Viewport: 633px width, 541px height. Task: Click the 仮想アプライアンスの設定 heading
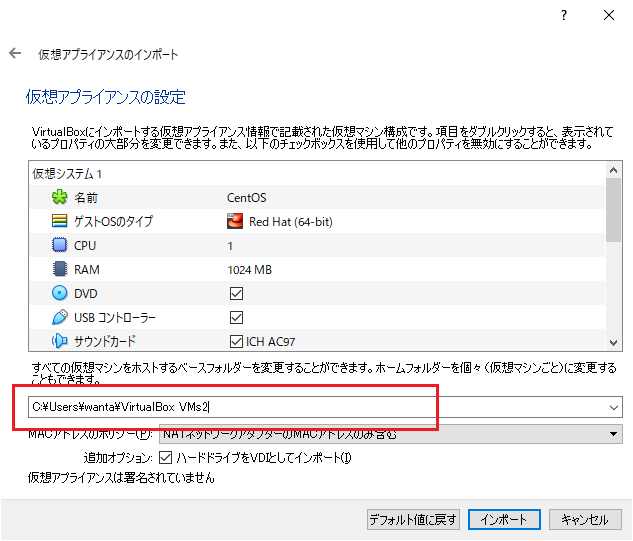point(105,97)
